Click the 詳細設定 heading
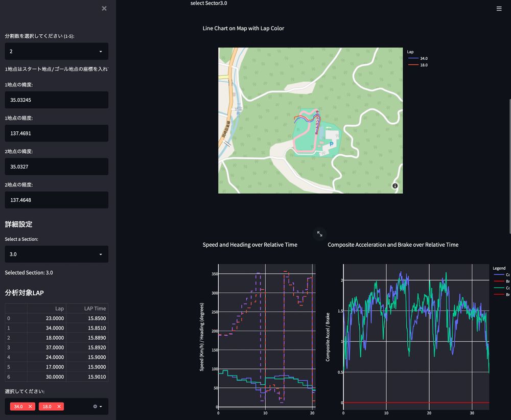511x420 pixels. coord(18,224)
